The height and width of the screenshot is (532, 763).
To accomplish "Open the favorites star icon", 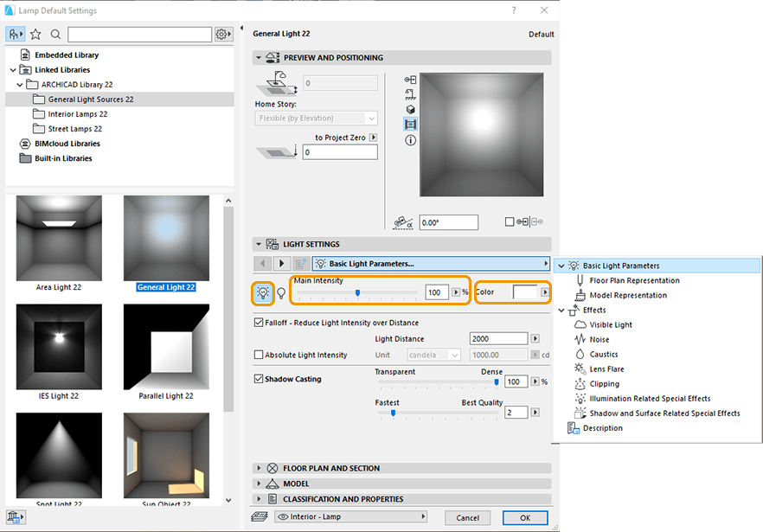I will tap(35, 34).
